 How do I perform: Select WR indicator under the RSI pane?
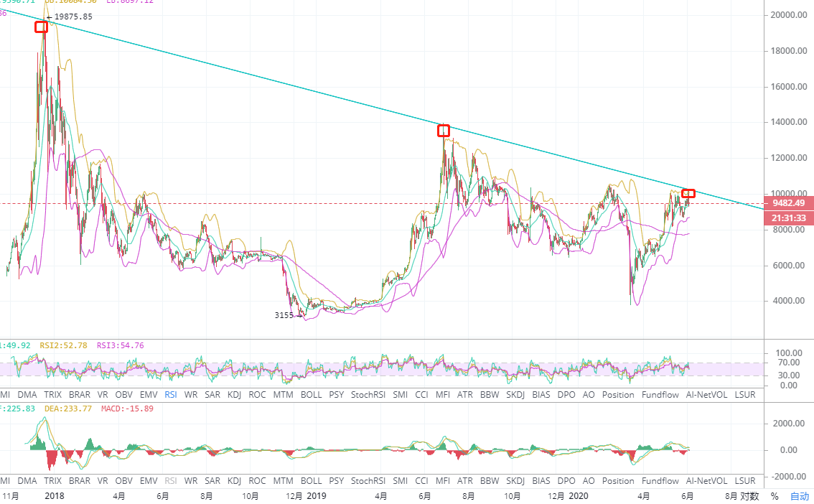point(190,394)
